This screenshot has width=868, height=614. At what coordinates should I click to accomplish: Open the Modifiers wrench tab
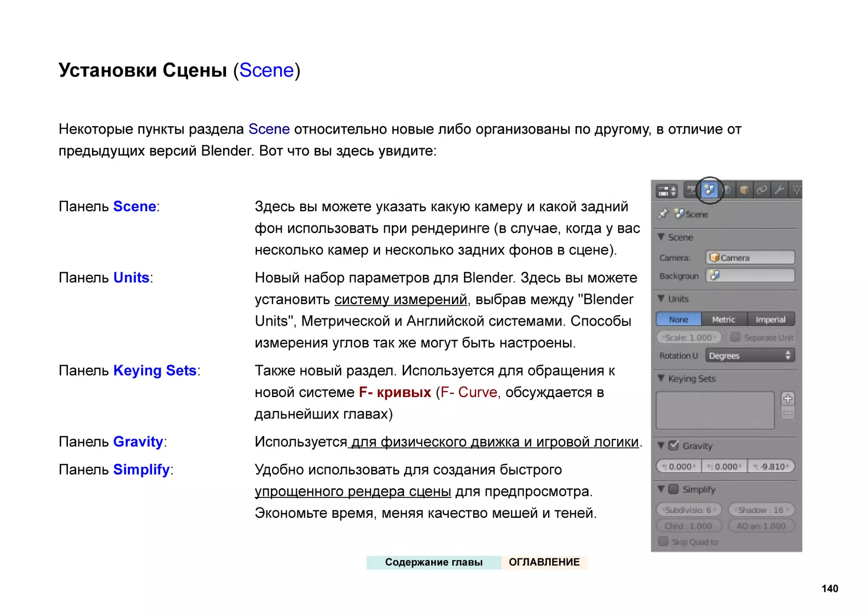[x=779, y=190]
